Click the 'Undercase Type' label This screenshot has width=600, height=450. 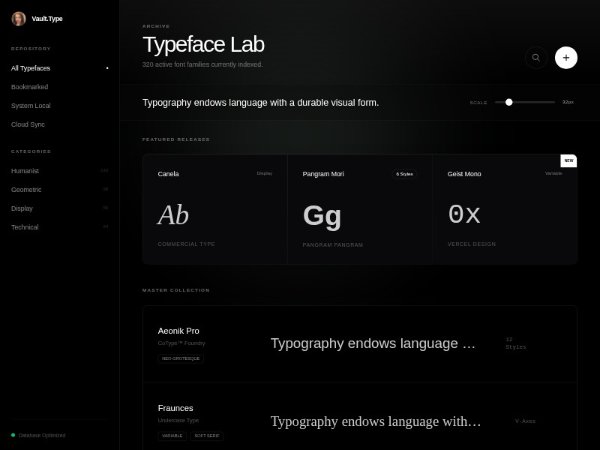pyautogui.click(x=178, y=420)
